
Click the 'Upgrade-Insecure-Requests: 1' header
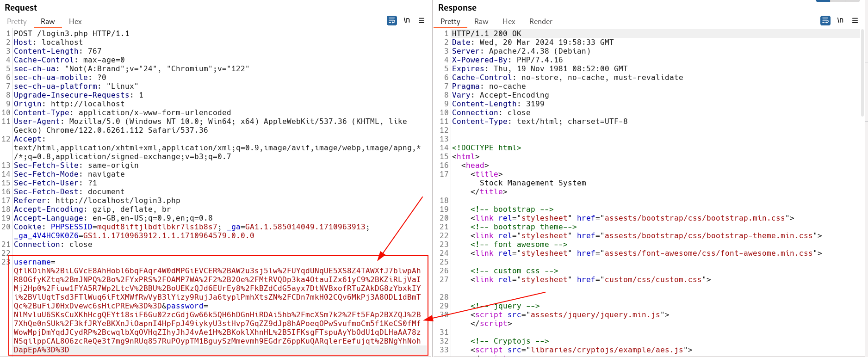click(x=79, y=95)
